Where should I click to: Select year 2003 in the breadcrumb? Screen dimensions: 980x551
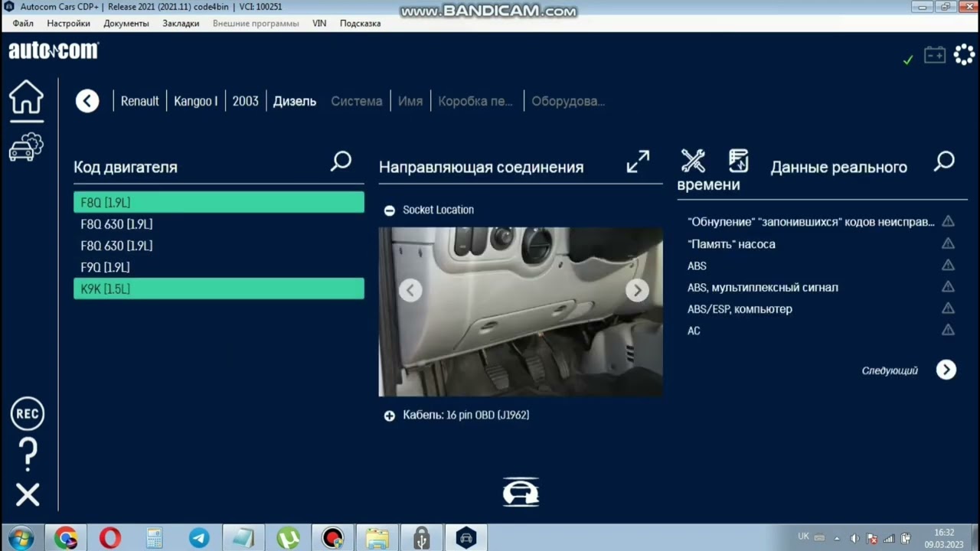pyautogui.click(x=245, y=101)
